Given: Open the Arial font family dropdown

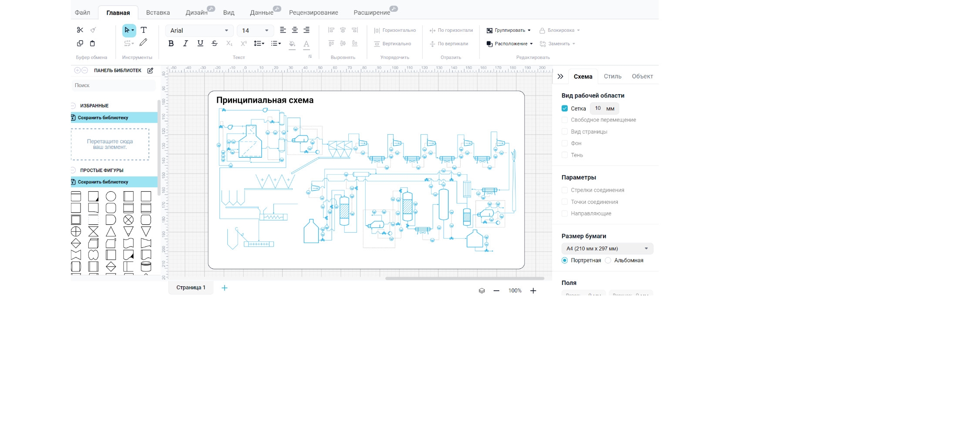Looking at the screenshot, I should [x=199, y=30].
